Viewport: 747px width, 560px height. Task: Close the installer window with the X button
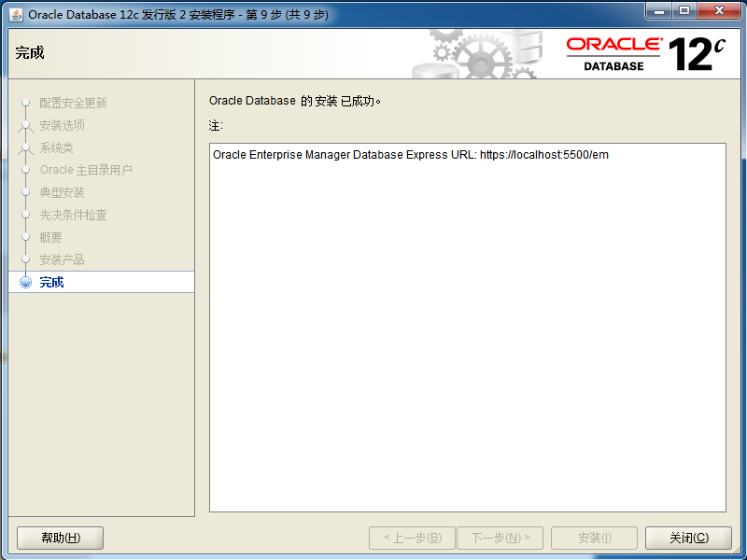(719, 11)
